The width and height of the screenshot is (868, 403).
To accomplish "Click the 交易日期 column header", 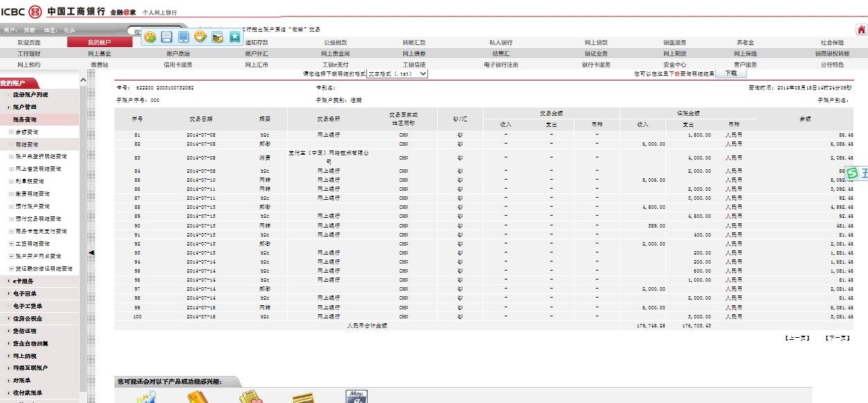I will coord(201,119).
